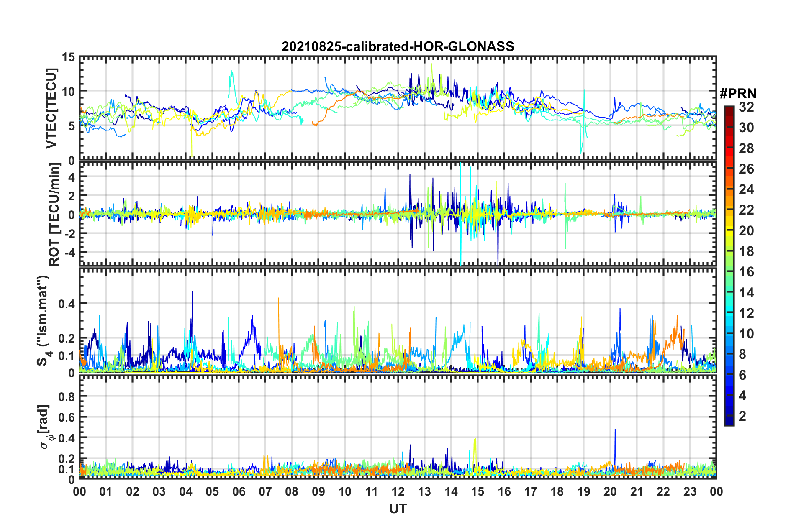Image resolution: width=796 pixels, height=532 pixels.
Task: Select the UT x-axis label
Action: (398, 509)
